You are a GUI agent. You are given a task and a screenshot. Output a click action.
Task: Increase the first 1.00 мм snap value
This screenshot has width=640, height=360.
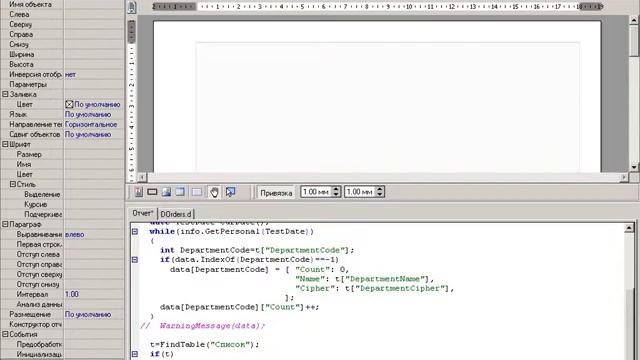pyautogui.click(x=336, y=189)
